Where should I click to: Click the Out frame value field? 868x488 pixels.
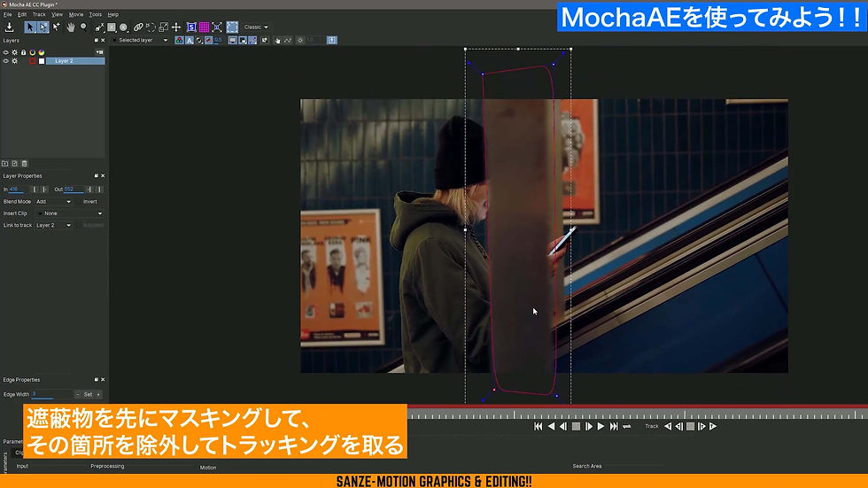(x=74, y=190)
